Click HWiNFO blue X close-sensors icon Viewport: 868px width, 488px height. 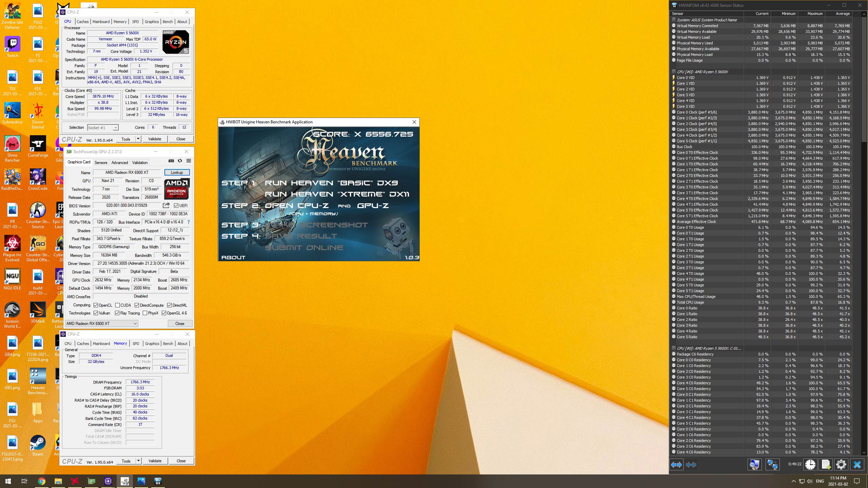(x=857, y=465)
